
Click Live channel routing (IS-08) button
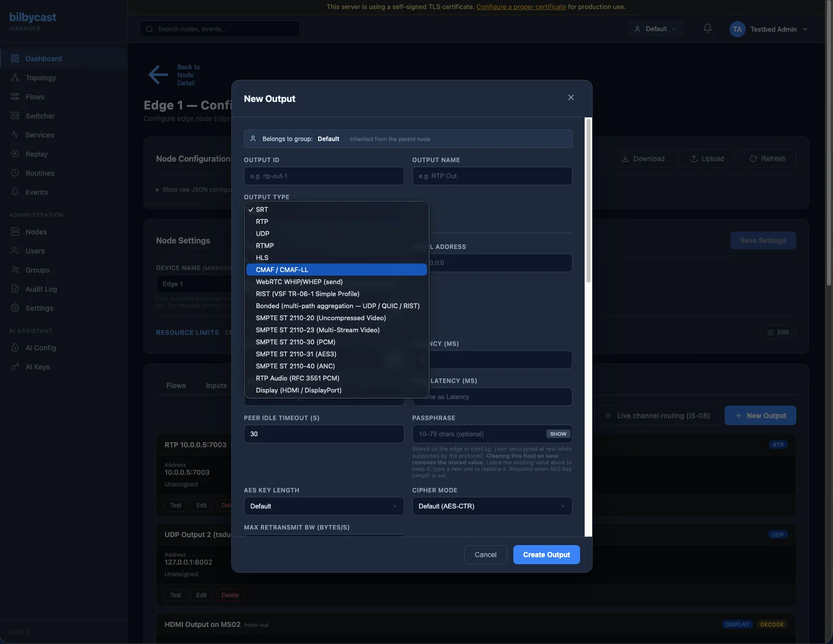tap(657, 416)
